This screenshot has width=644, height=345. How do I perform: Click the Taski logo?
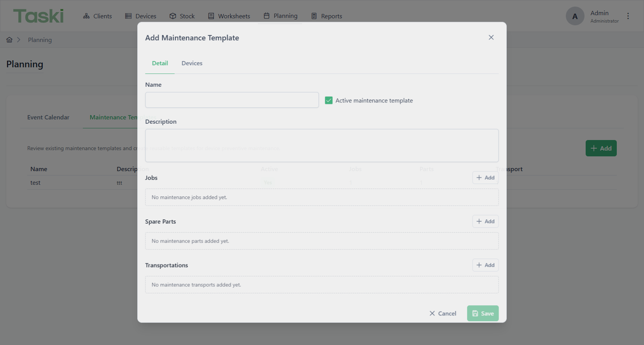tap(38, 16)
